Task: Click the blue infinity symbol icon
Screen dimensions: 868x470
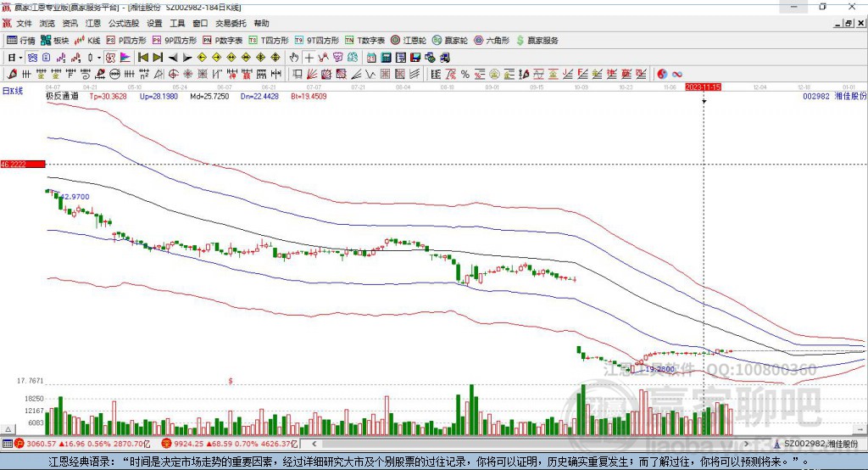Action: point(677,75)
